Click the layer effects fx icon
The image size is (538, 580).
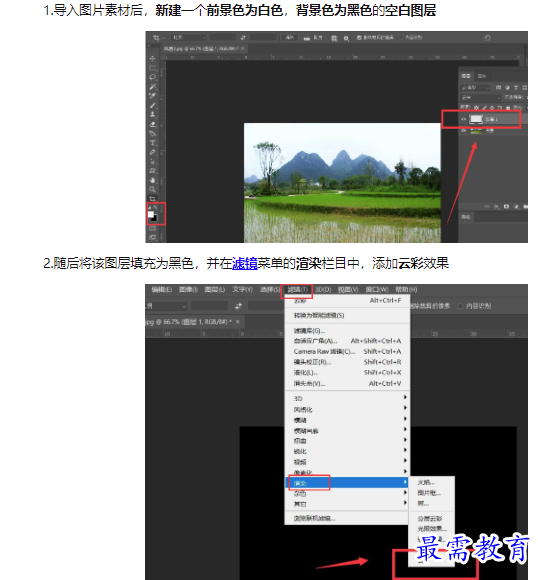[x=497, y=206]
